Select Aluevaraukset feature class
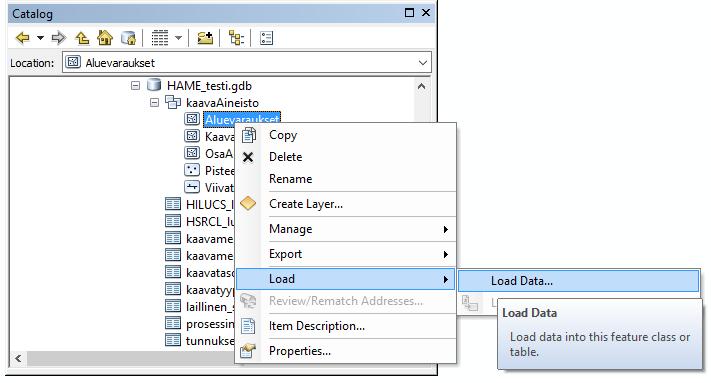Screen dimensions: 711x383 [x=242, y=119]
